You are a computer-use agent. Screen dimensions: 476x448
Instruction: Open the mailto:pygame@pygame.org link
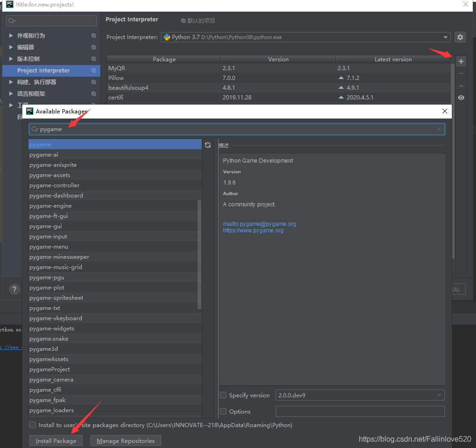pyautogui.click(x=259, y=224)
